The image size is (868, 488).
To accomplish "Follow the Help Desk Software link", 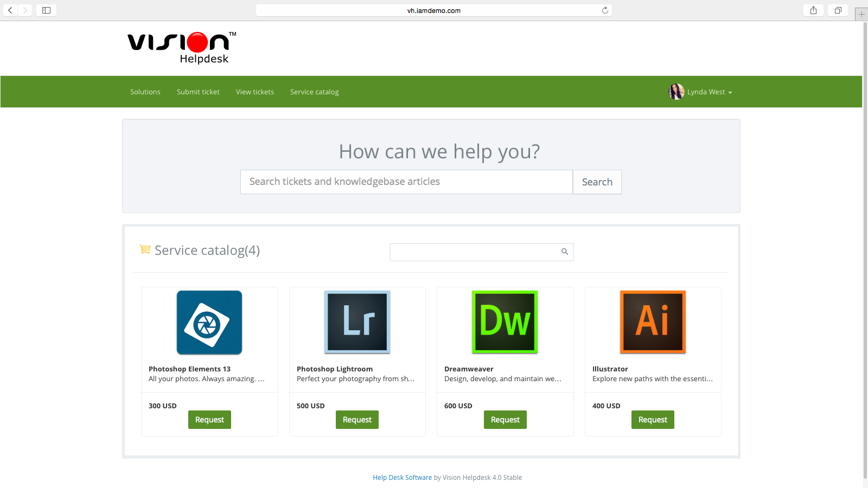I will click(x=402, y=478).
